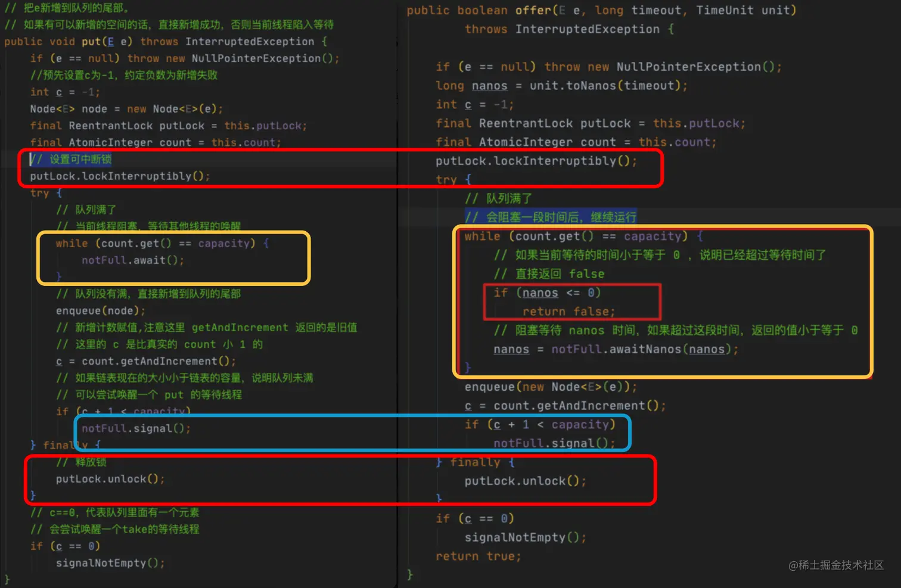Click the comment '//预先设置c为-1，约定负数为新增失败'
Viewport: 901px width, 588px height.
pos(124,75)
